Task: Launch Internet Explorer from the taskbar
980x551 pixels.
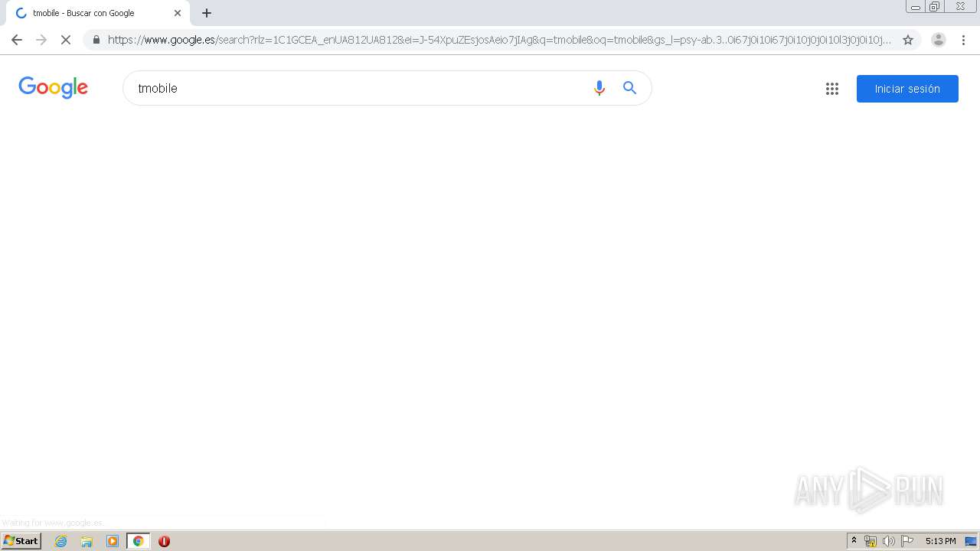Action: [x=61, y=541]
